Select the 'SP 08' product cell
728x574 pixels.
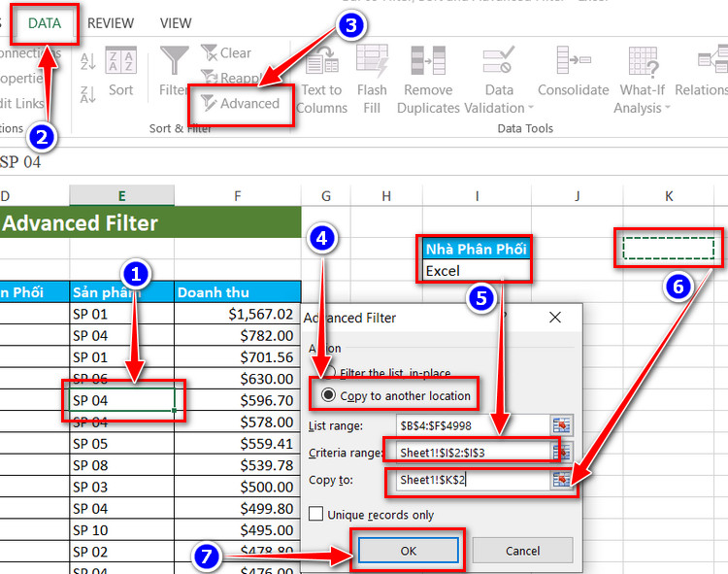coord(121,465)
